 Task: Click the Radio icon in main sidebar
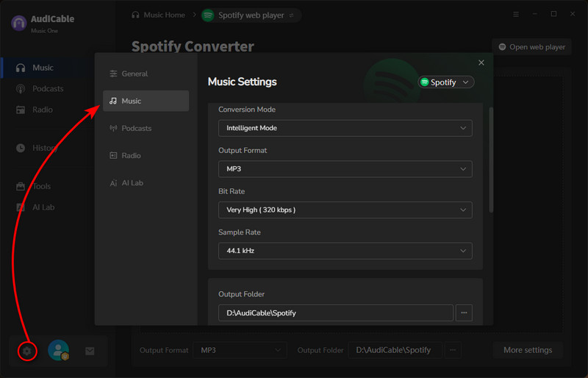pos(21,110)
